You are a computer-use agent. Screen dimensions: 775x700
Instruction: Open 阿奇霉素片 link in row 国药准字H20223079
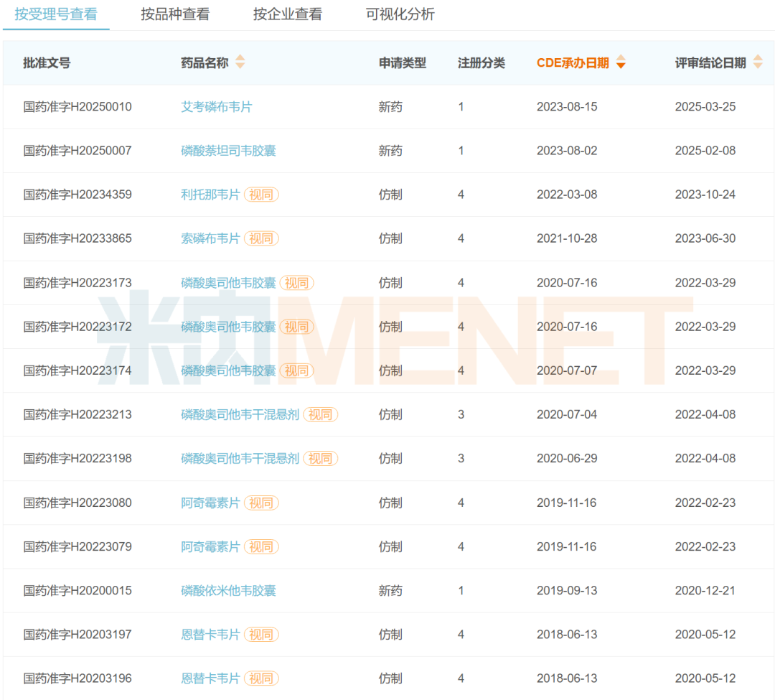pyautogui.click(x=210, y=546)
